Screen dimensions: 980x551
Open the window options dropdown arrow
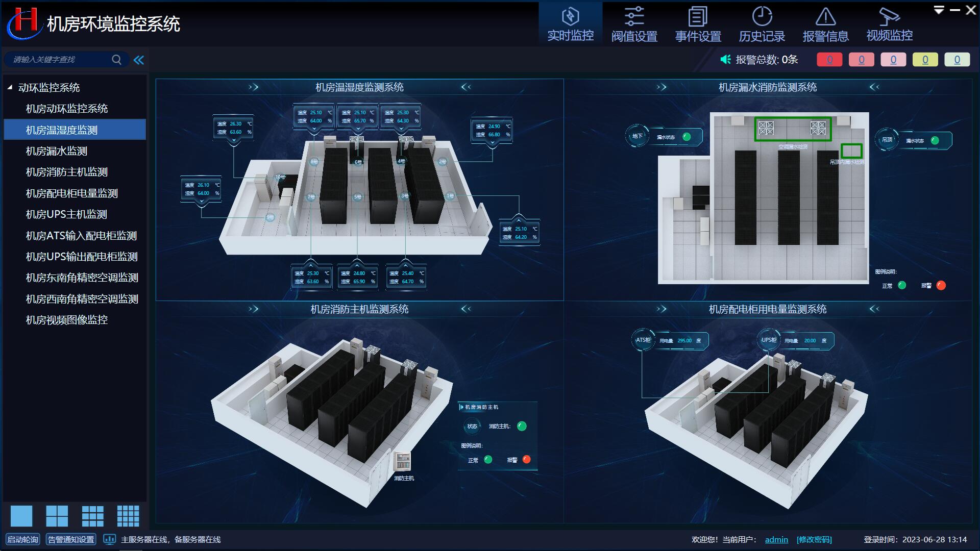coord(938,10)
